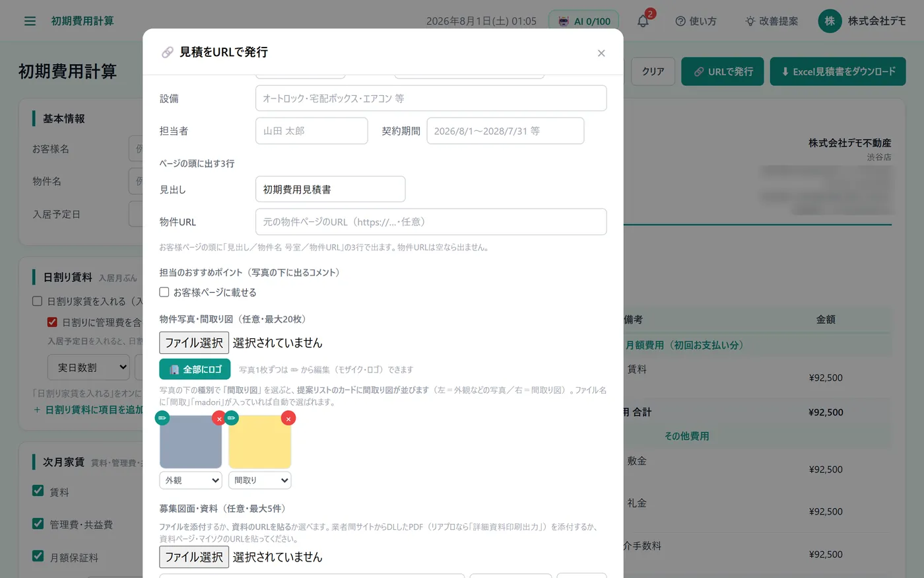Remove the yellow 間取り photo
This screenshot has width=924, height=578.
pos(288,418)
